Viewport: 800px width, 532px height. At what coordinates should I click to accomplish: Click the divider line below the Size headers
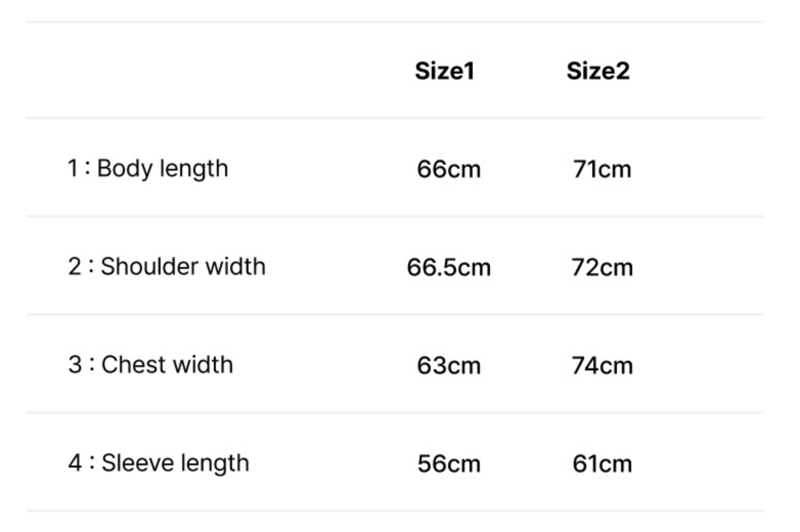click(x=394, y=118)
